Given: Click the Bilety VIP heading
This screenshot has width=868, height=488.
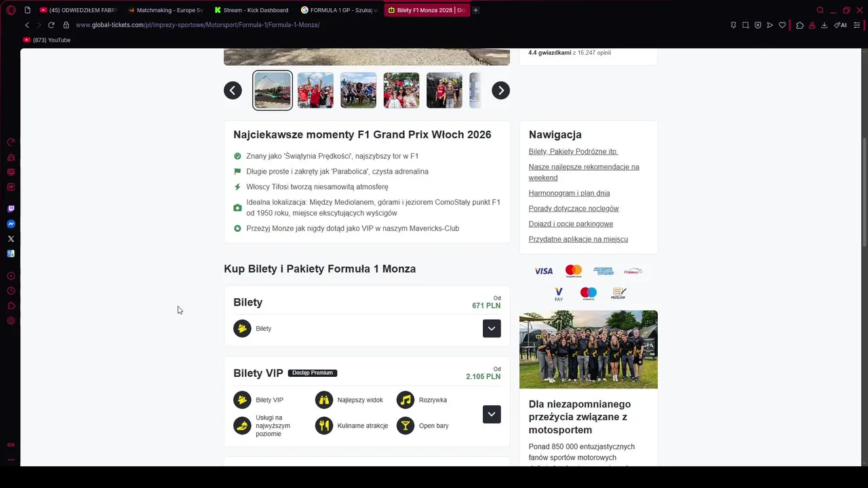Looking at the screenshot, I should [x=258, y=373].
